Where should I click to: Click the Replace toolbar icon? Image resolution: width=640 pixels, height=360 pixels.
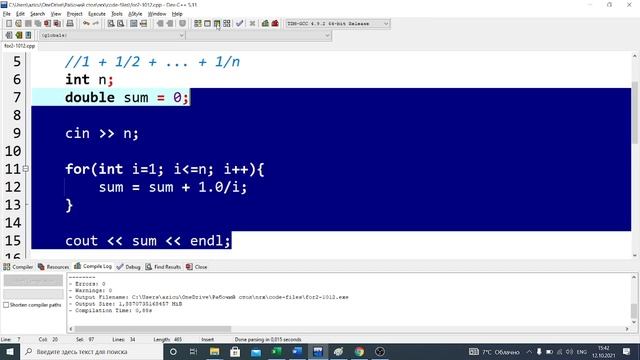pyautogui.click(x=120, y=24)
